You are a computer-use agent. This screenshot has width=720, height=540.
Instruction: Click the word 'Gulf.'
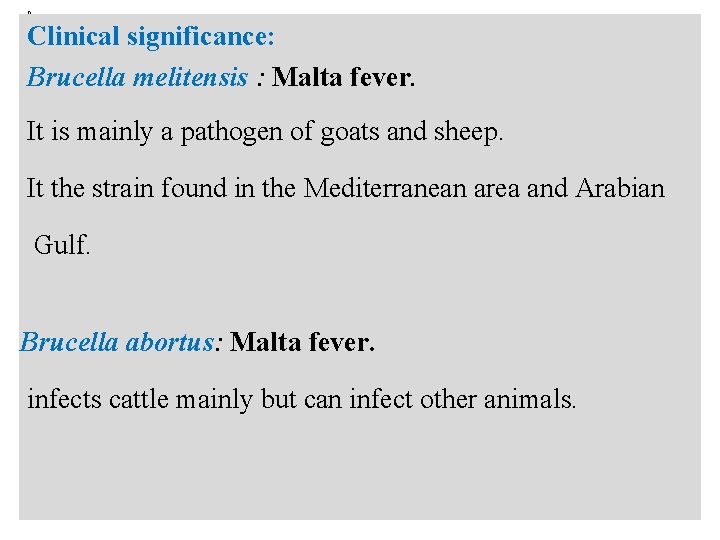pos(62,245)
